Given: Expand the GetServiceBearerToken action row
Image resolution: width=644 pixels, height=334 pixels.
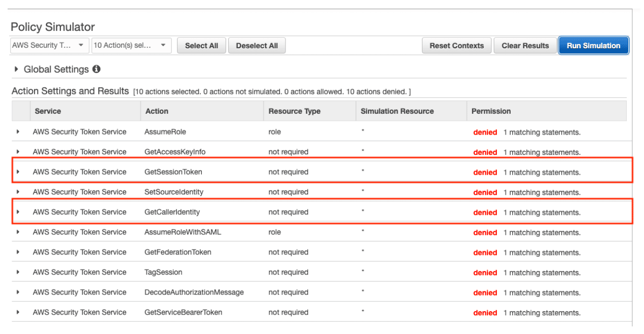Looking at the screenshot, I should (18, 312).
